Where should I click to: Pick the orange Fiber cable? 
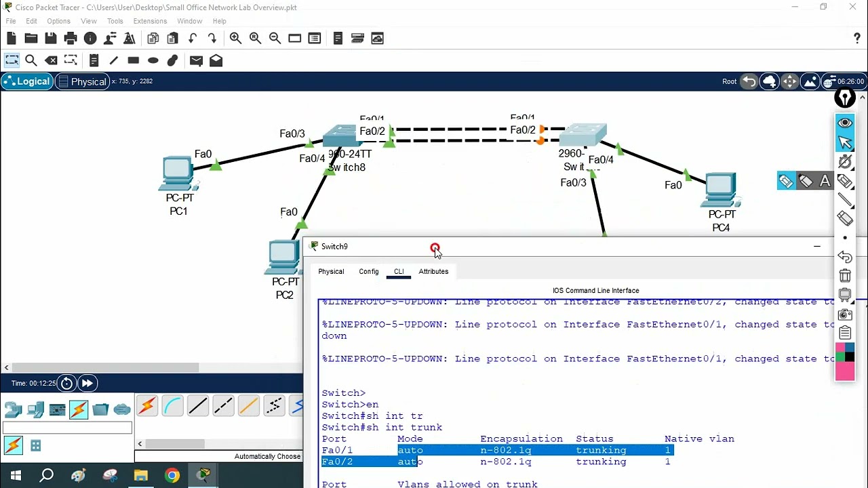[x=248, y=406]
